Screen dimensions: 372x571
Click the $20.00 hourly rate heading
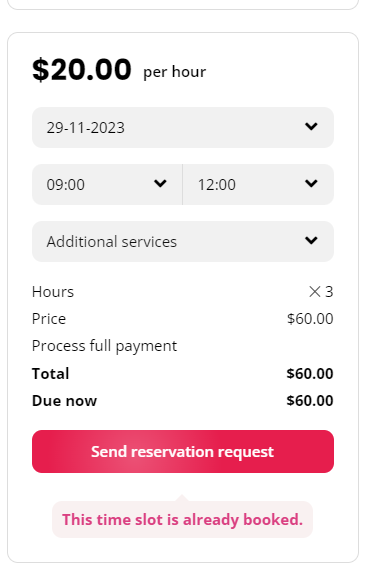pos(82,69)
